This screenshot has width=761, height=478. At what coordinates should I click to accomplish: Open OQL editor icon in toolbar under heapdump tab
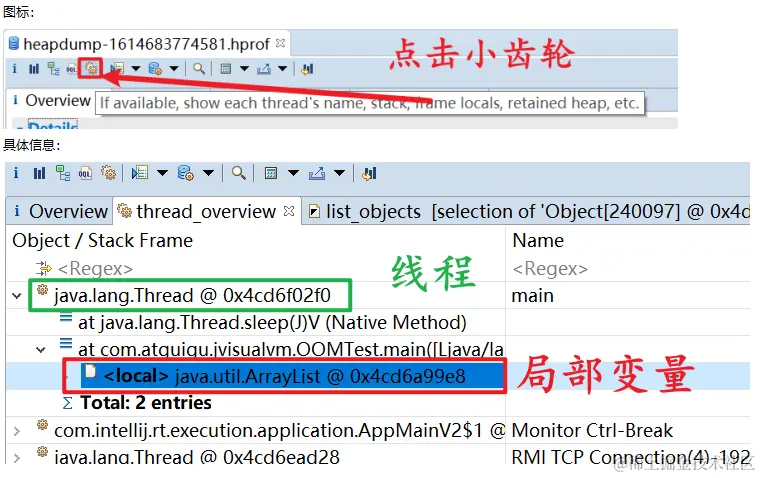[71, 69]
